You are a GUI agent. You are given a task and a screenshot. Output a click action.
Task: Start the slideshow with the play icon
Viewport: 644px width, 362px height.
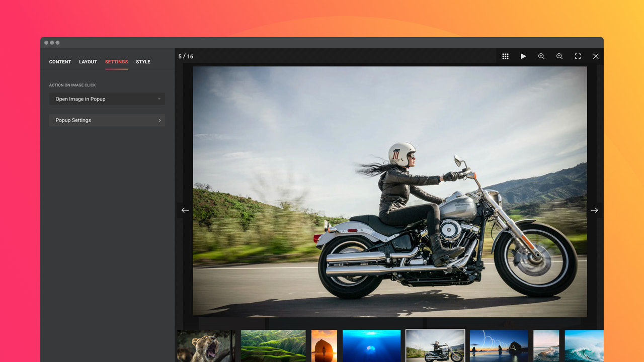pyautogui.click(x=523, y=56)
